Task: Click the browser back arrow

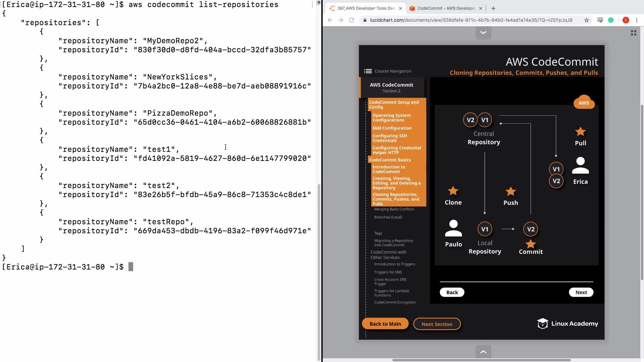Action: [x=330, y=20]
